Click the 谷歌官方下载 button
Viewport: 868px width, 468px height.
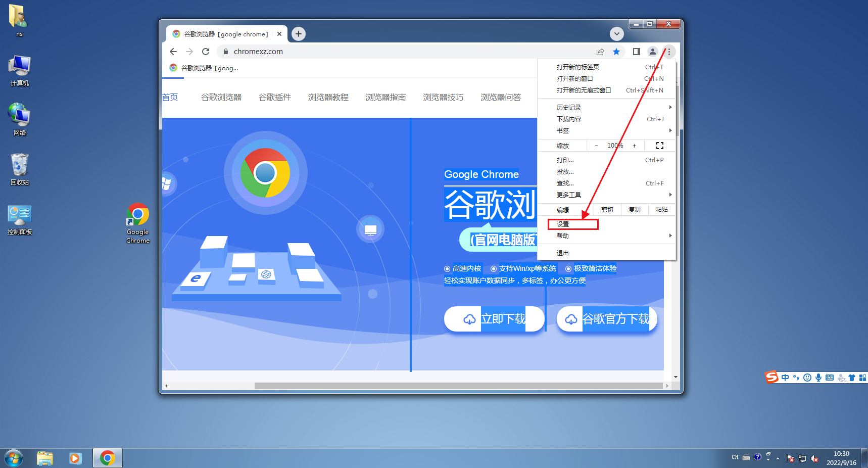click(x=607, y=319)
